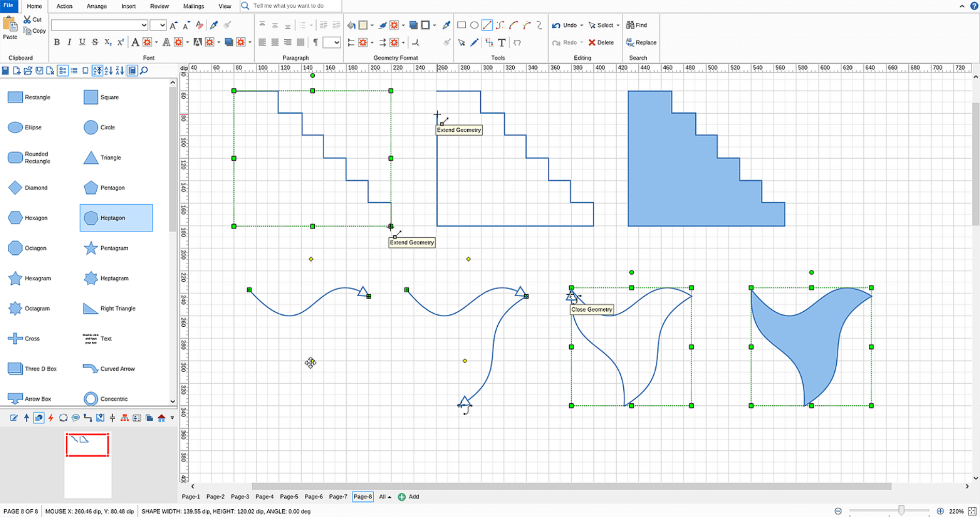This screenshot has height=517, width=980.
Task: Open the Page-3 tab at the bottom
Action: (240, 496)
